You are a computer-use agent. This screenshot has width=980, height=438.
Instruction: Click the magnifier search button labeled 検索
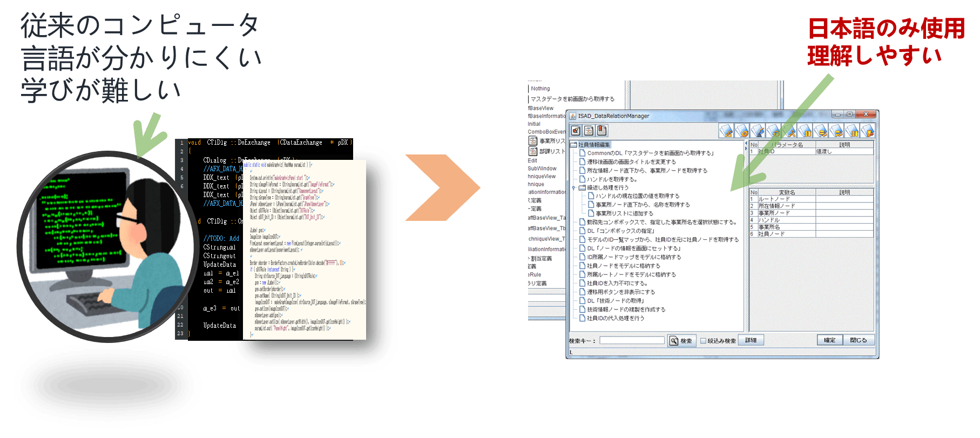[x=681, y=341]
